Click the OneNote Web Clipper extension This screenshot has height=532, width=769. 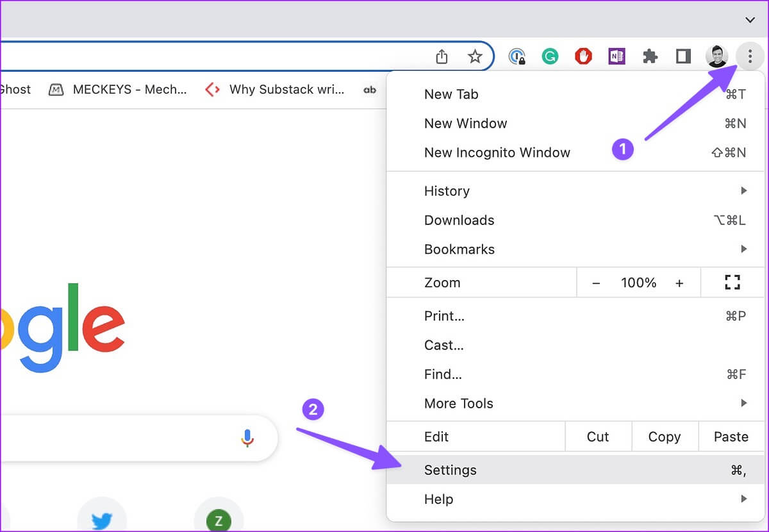[616, 57]
